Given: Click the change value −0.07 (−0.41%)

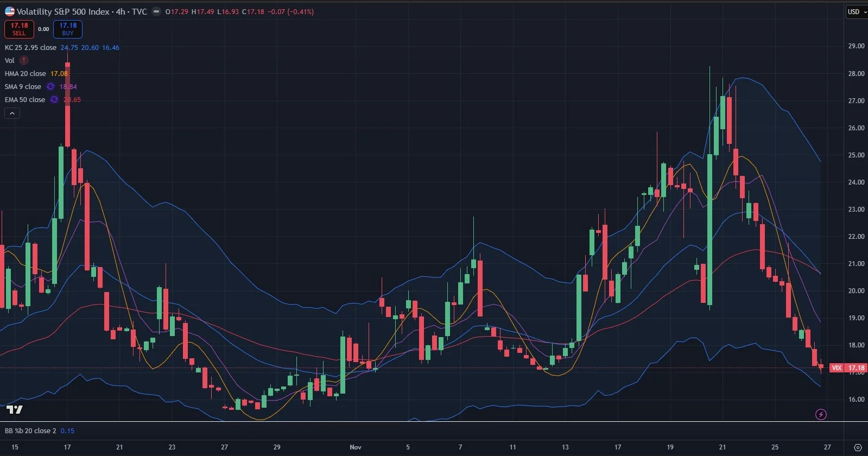Looking at the screenshot, I should (x=290, y=11).
